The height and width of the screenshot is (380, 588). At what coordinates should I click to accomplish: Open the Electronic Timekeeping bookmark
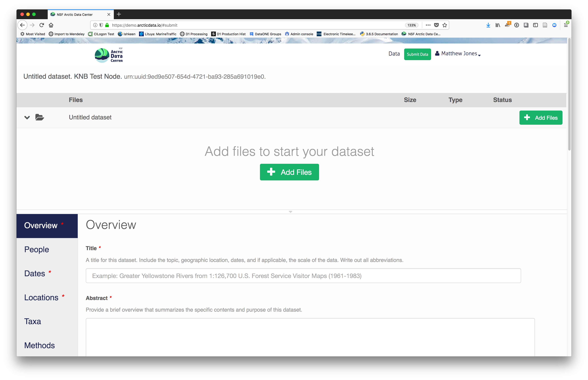[336, 34]
